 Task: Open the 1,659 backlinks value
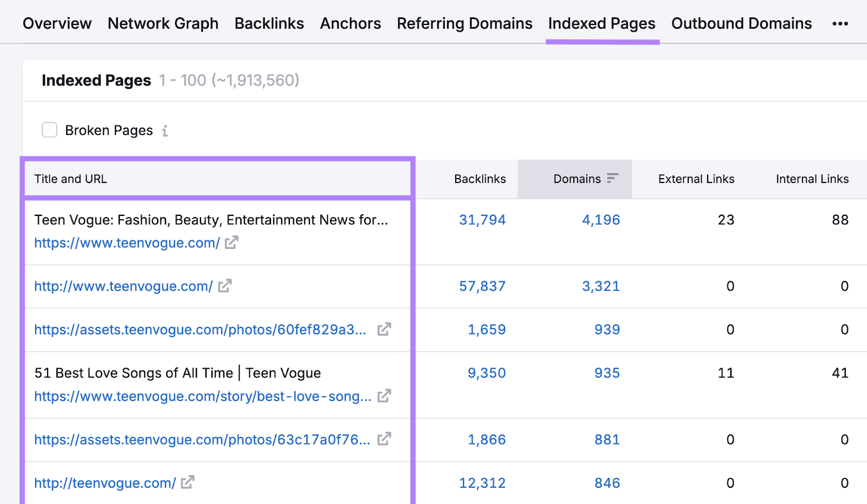tap(487, 330)
